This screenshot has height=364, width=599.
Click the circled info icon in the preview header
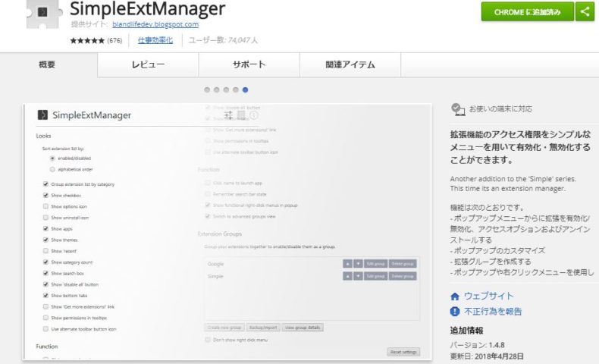[x=254, y=115]
